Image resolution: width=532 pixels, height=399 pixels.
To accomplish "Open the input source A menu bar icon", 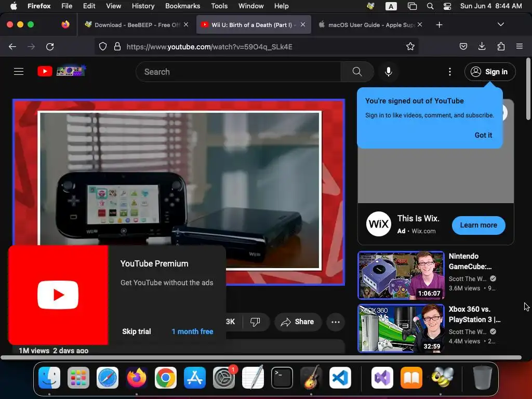I will 391,6.
